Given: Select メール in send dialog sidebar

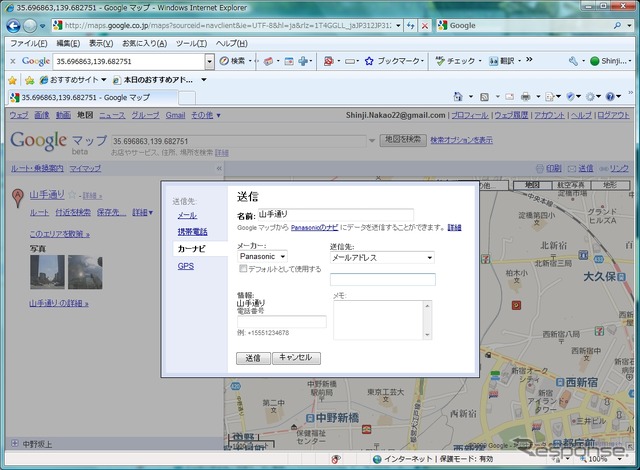Looking at the screenshot, I should (x=187, y=215).
